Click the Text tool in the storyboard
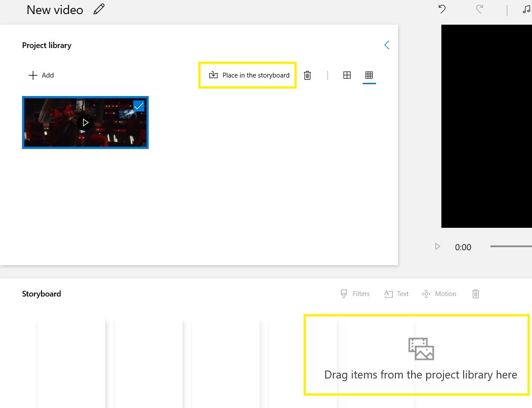The width and height of the screenshot is (532, 408). pyautogui.click(x=396, y=294)
